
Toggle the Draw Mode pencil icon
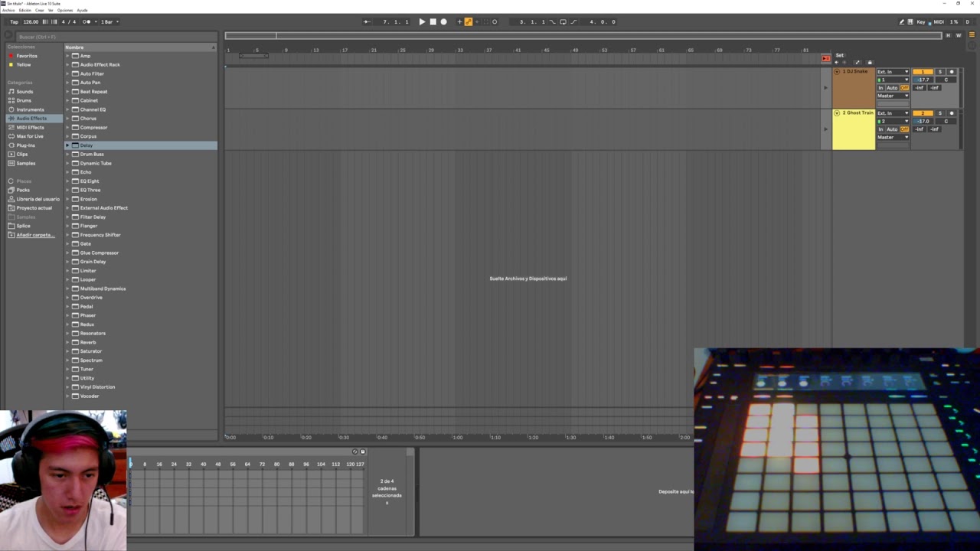pos(901,21)
